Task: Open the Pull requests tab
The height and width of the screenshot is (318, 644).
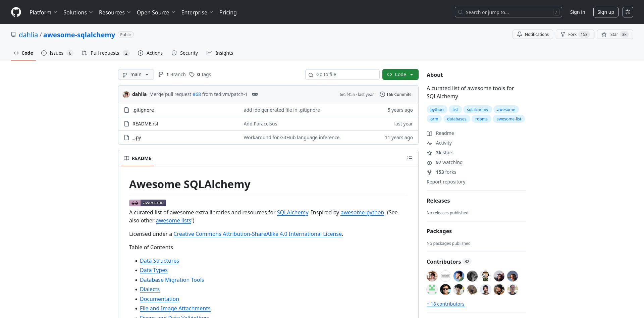Action: (105, 53)
